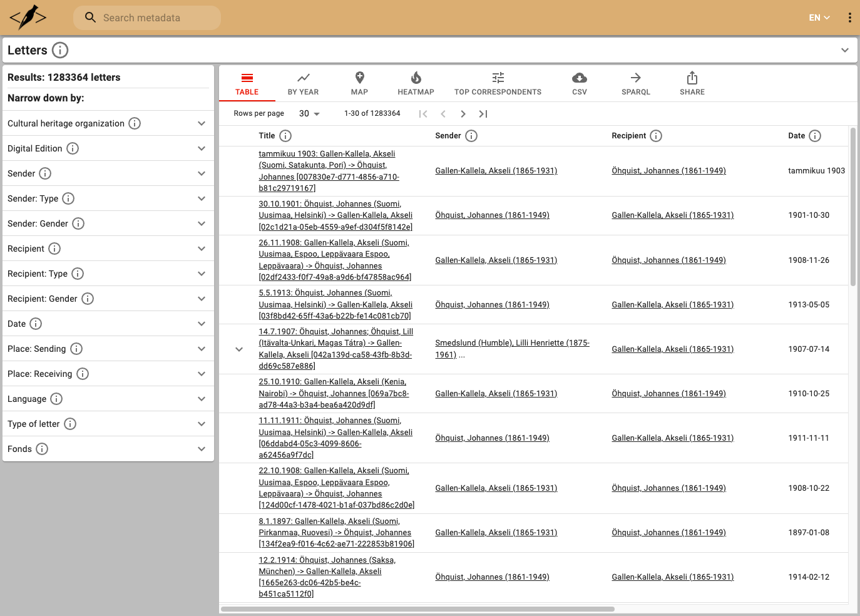Image resolution: width=860 pixels, height=616 pixels.
Task: Show info for Recipient: Type facet
Action: (78, 274)
